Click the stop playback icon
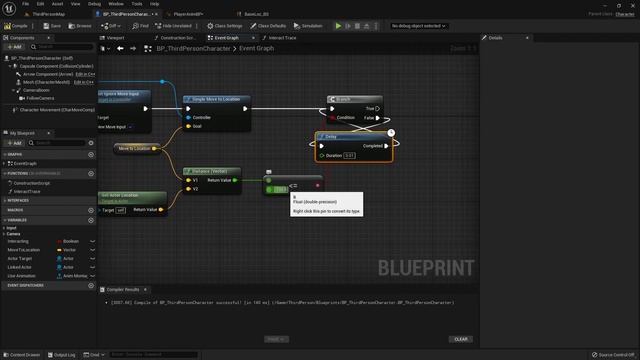 coord(358,26)
